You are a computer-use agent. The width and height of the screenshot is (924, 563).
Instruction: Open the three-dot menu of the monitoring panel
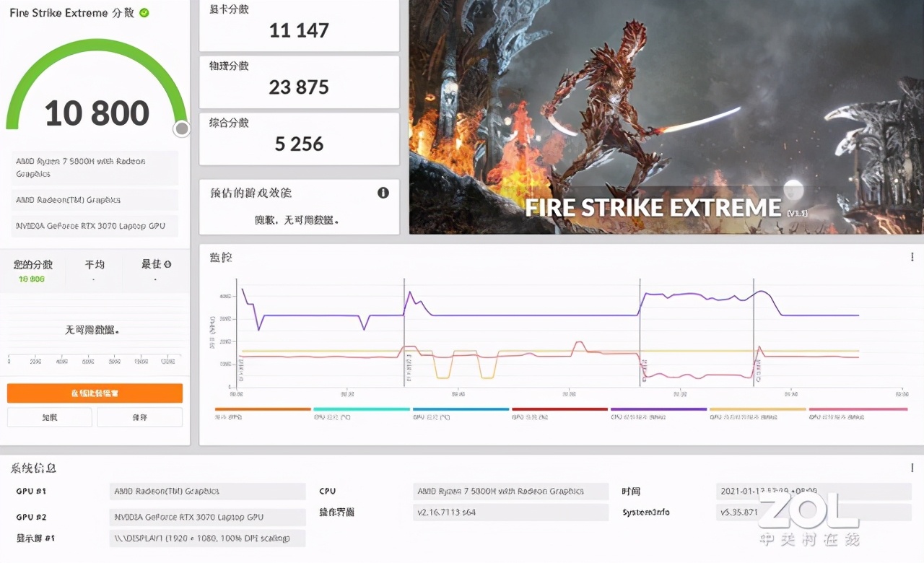pos(912,257)
